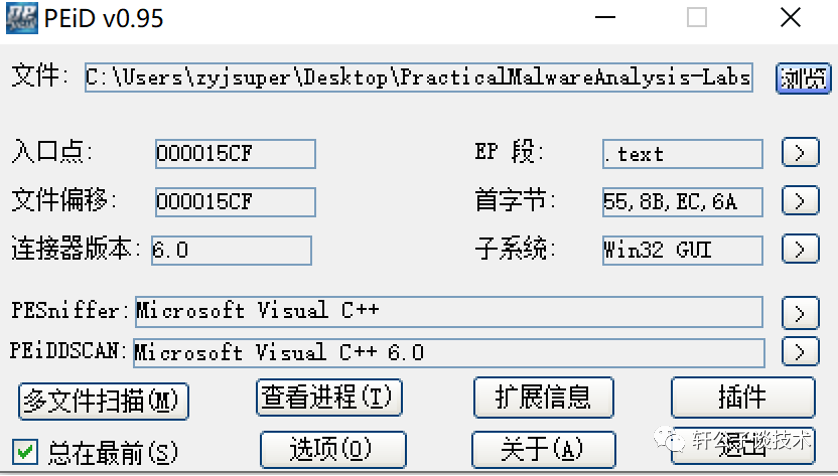Open 扩展信息 extended info
The image size is (838, 476).
pos(544,397)
